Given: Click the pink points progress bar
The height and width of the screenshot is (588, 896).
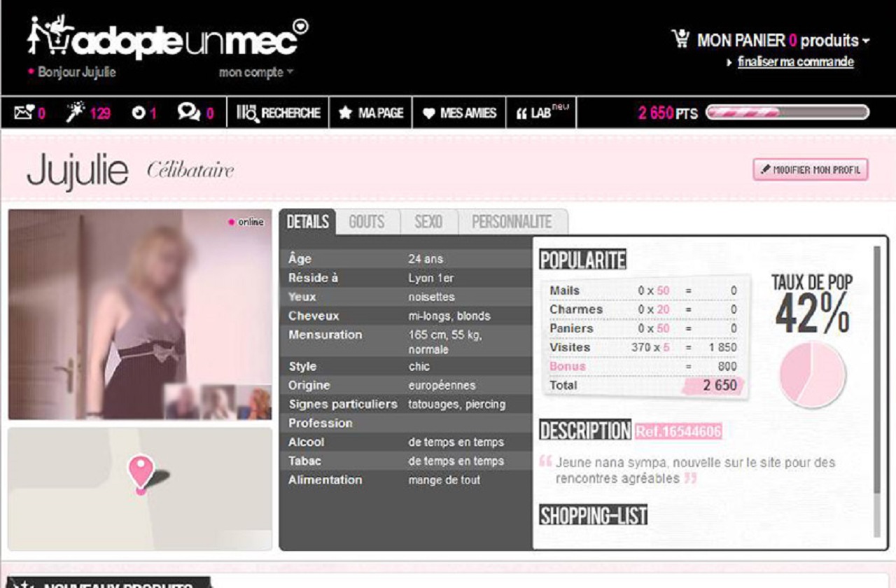Looking at the screenshot, I should [787, 113].
